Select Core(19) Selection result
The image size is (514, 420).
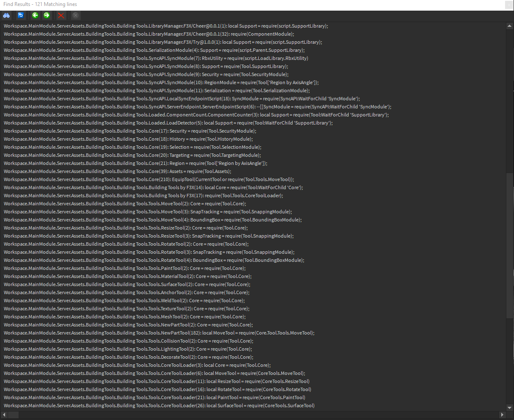[x=133, y=147]
